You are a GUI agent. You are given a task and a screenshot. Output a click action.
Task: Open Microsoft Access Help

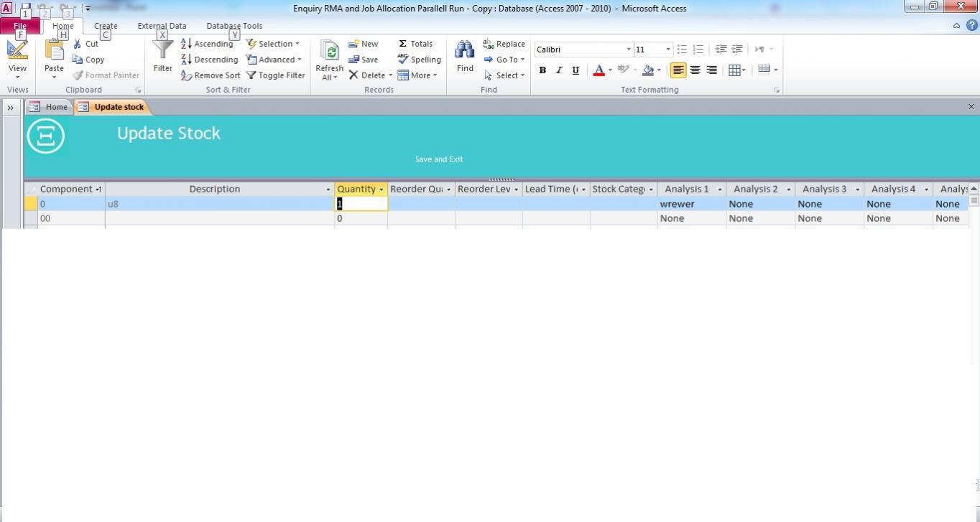(971, 25)
